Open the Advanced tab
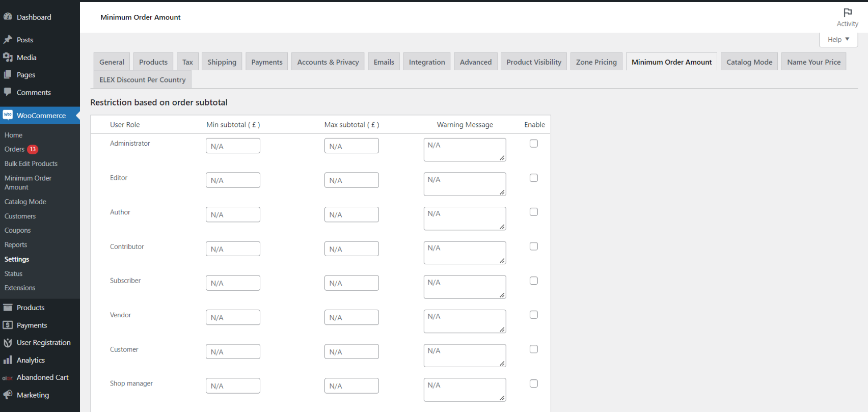 coord(476,62)
